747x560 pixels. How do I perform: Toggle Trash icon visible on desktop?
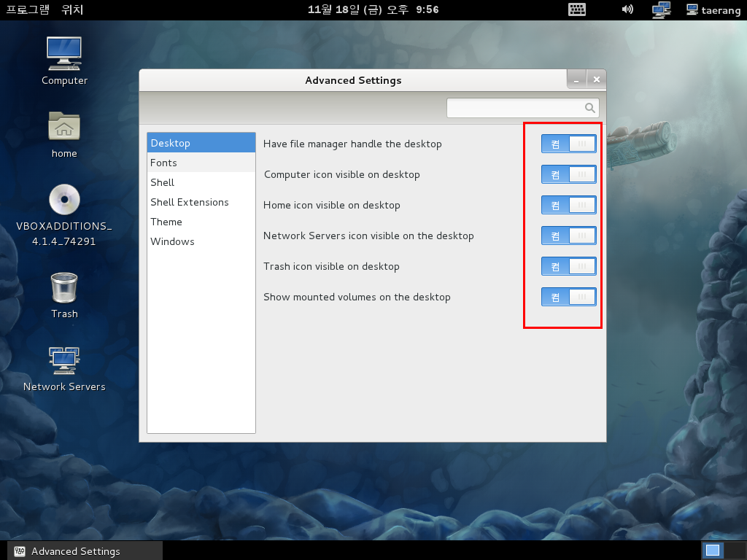(x=569, y=266)
